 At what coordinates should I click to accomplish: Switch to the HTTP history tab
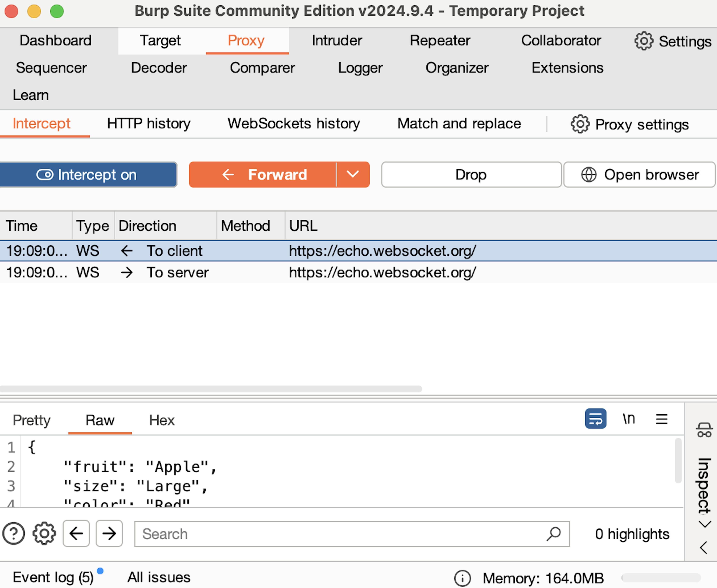click(148, 124)
